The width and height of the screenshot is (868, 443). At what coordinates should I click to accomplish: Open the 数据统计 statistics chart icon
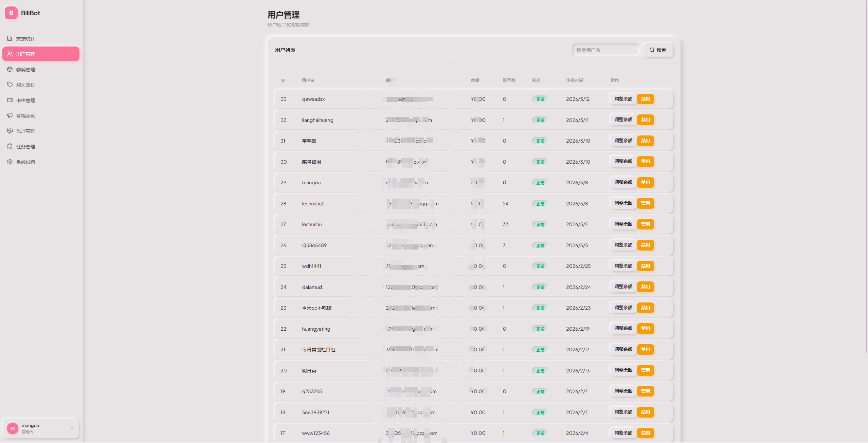[10, 38]
